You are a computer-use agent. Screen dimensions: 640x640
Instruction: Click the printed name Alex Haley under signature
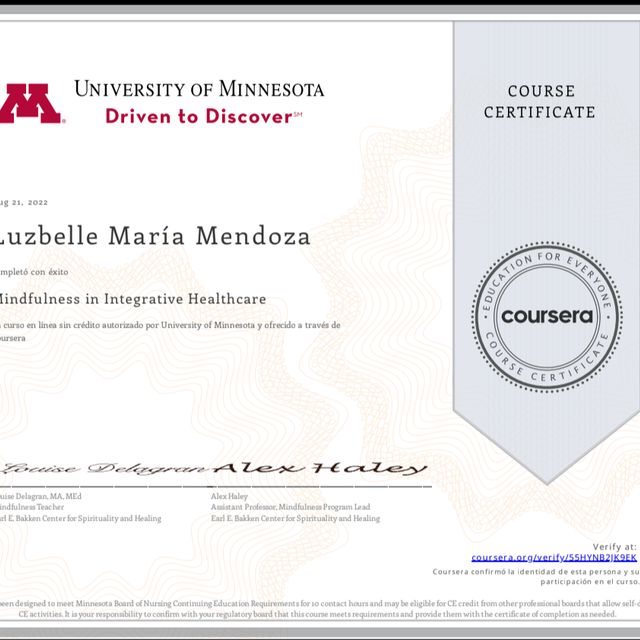coord(229,496)
